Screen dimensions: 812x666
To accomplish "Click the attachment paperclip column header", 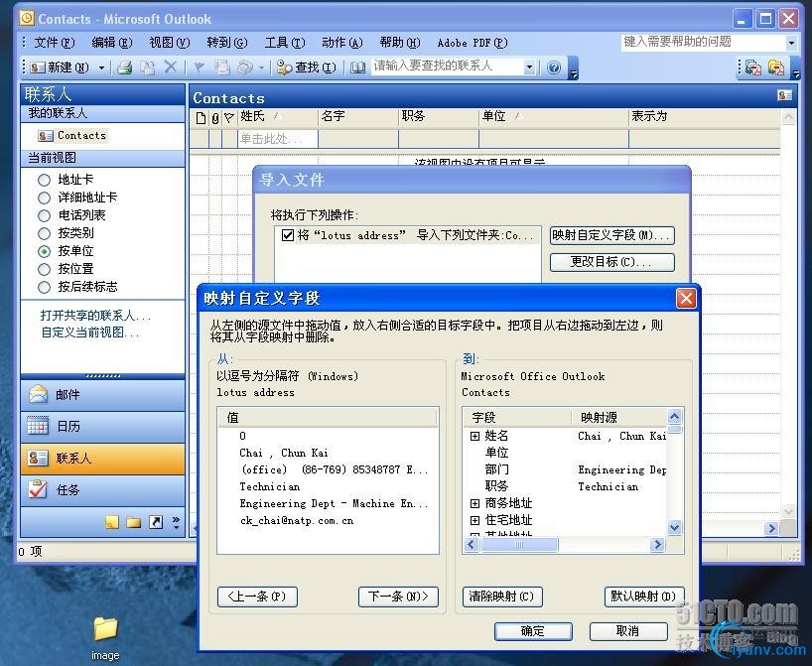I will (x=214, y=118).
